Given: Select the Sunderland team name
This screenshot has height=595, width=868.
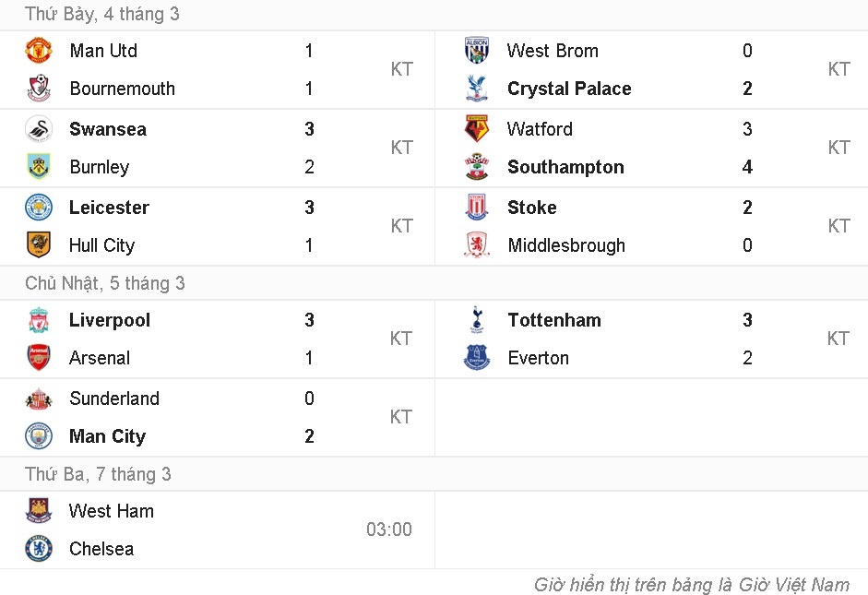Looking at the screenshot, I should [x=114, y=399].
